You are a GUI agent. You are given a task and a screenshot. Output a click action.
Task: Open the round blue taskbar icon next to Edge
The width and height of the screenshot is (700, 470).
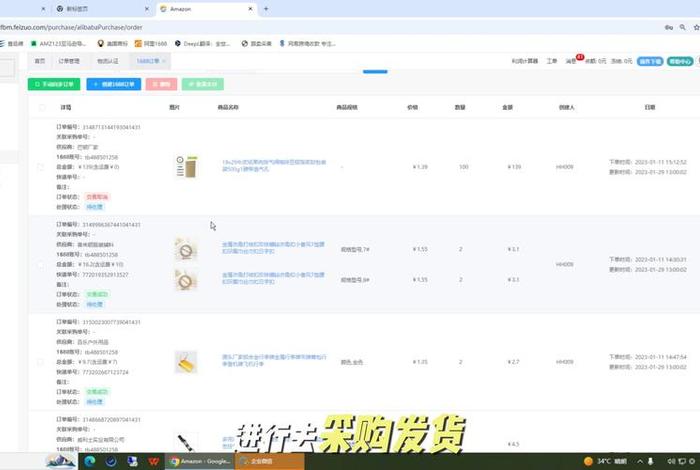(111, 461)
